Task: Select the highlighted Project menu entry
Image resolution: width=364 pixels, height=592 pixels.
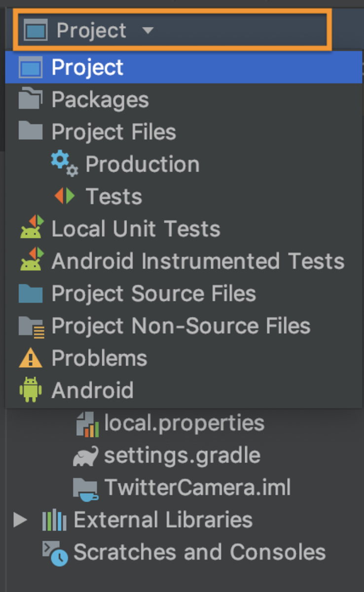Action: coord(87,68)
